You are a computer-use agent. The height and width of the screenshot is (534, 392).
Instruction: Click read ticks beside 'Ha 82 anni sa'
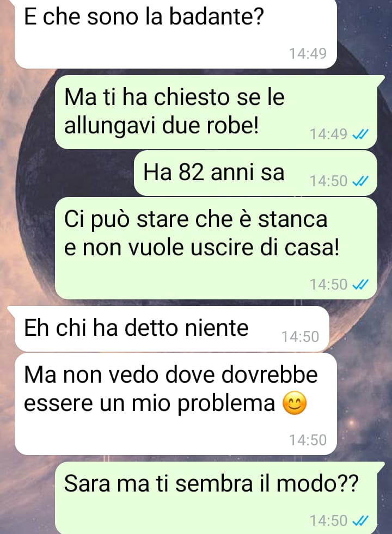click(x=360, y=181)
